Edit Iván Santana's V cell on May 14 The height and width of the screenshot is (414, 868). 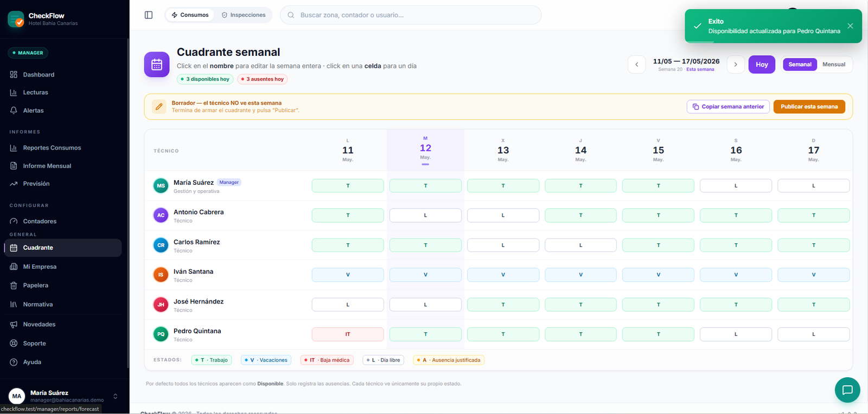click(x=580, y=275)
